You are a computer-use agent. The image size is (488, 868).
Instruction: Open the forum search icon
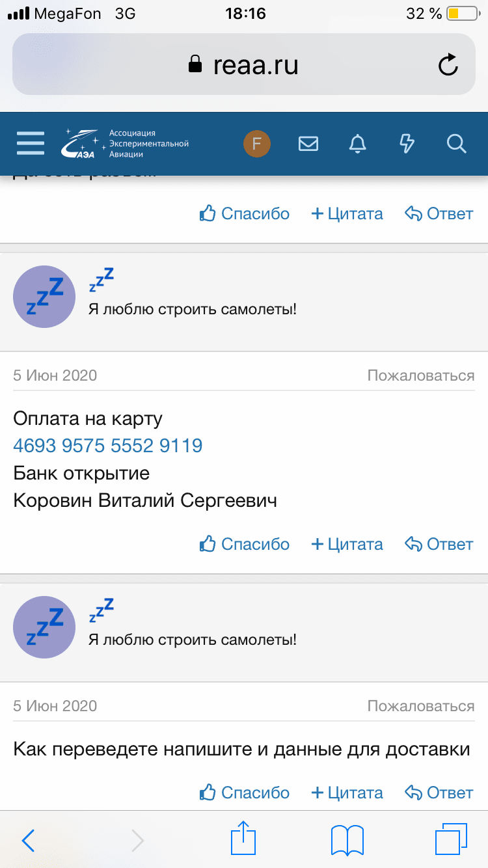click(x=456, y=144)
